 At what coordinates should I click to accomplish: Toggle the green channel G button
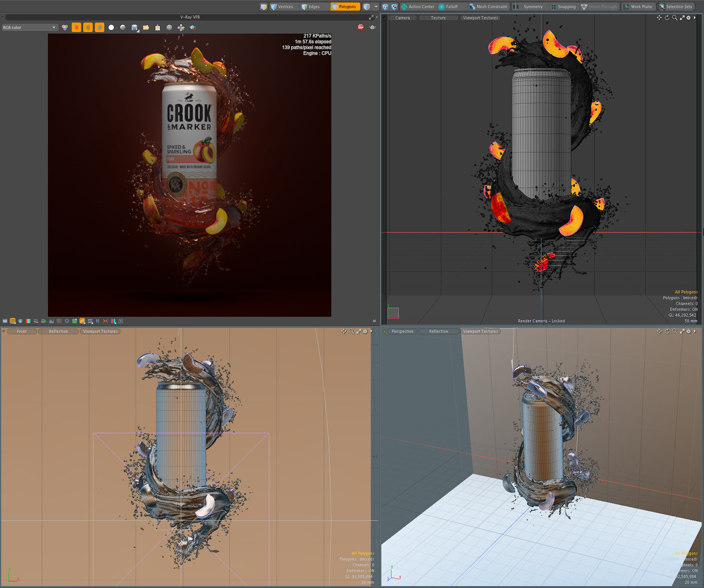pos(88,27)
